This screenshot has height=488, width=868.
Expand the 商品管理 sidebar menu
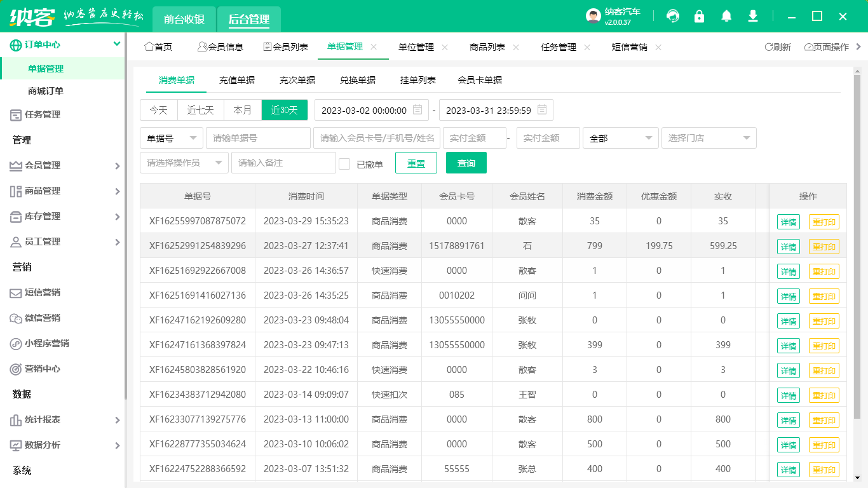117,191
